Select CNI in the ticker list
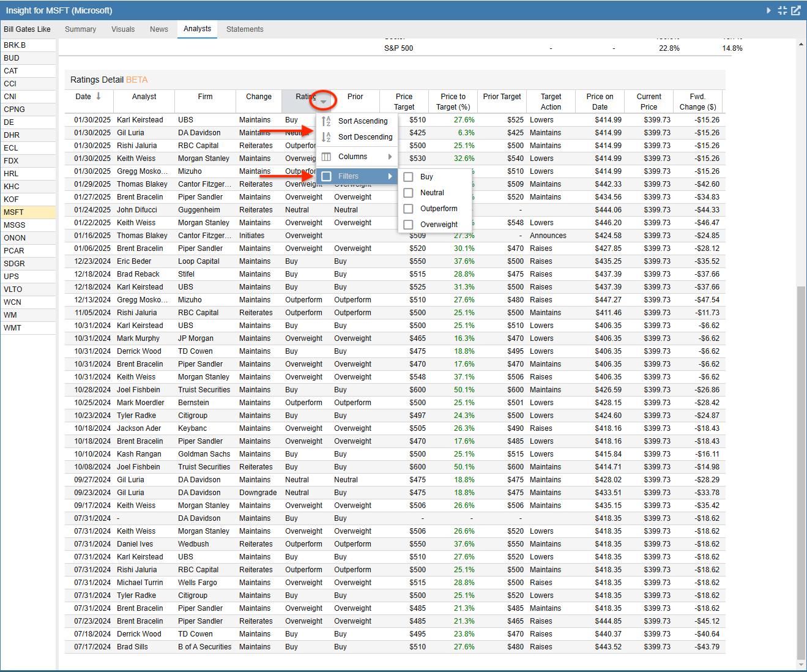The height and width of the screenshot is (672, 807). coord(28,97)
